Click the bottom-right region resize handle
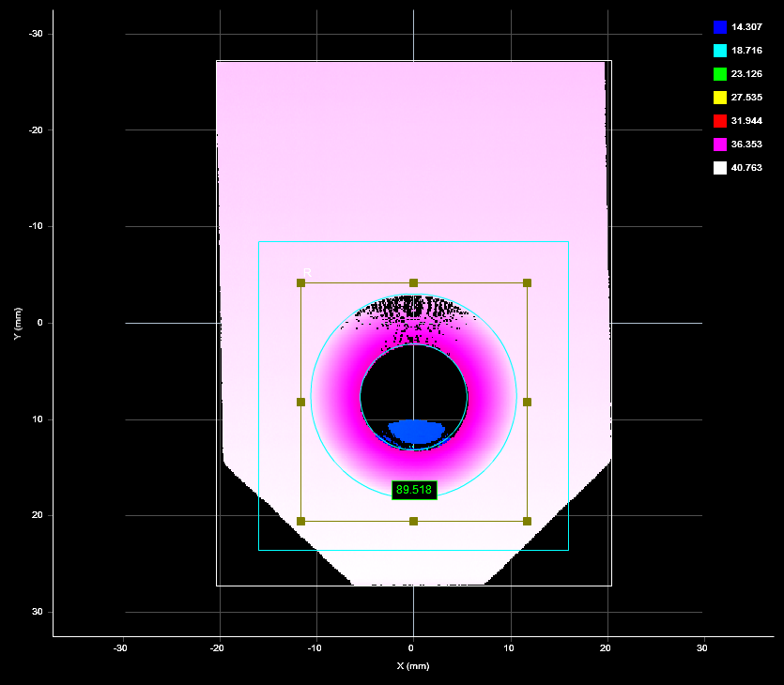Image resolution: width=784 pixels, height=685 pixels. coord(527,521)
